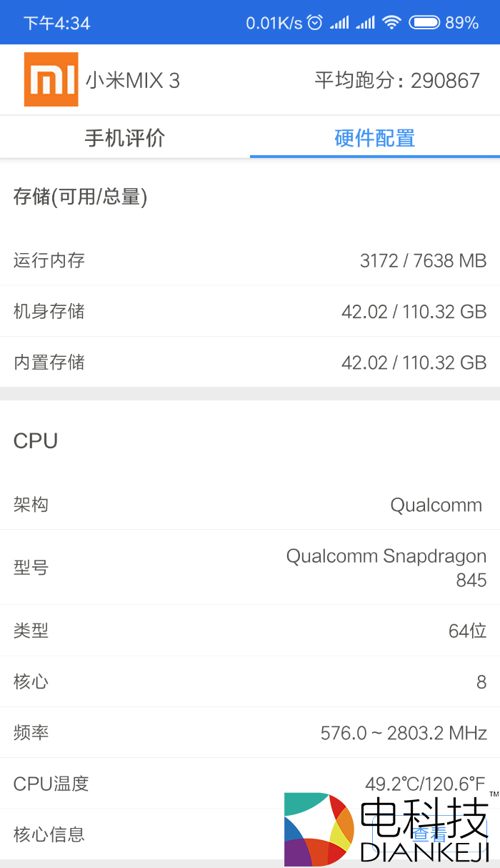
Task: Click the 查看 link for core info
Action: pos(430,834)
